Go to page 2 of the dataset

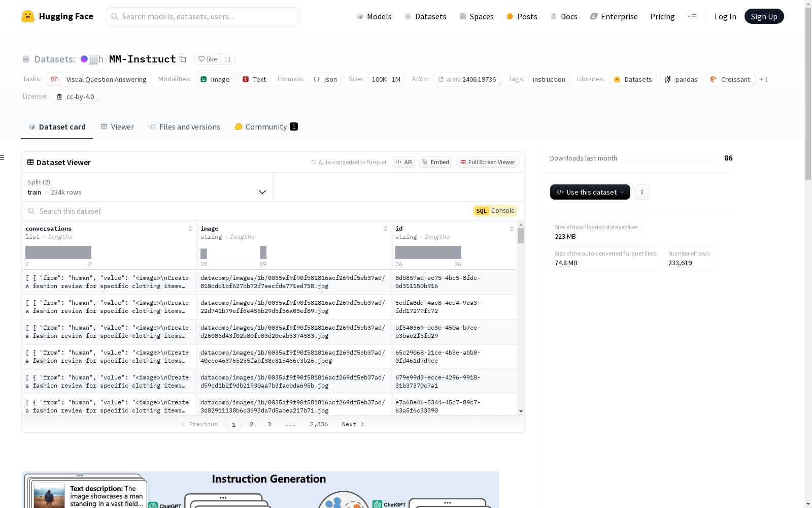point(251,424)
